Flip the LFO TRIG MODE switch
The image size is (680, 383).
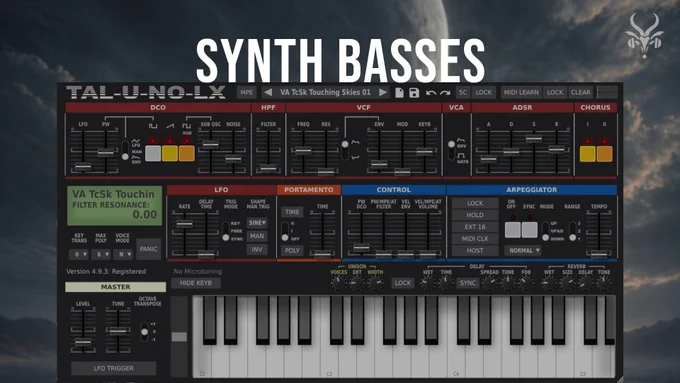click(226, 231)
